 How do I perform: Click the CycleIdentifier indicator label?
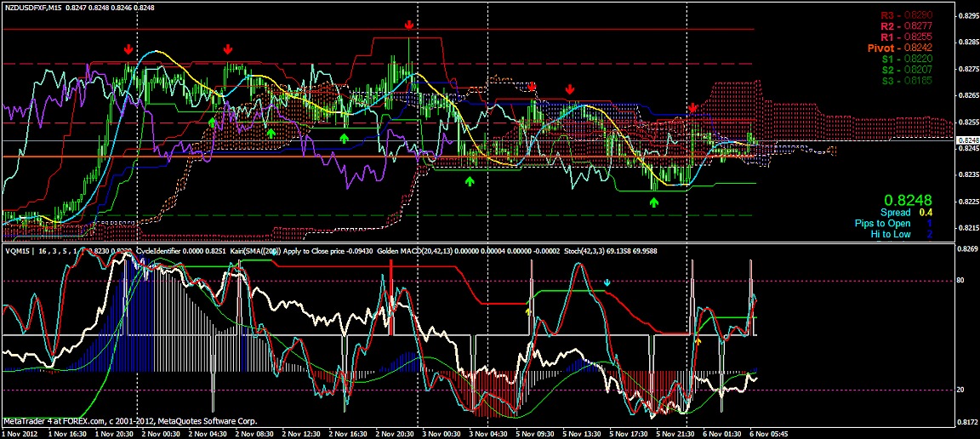(x=158, y=251)
